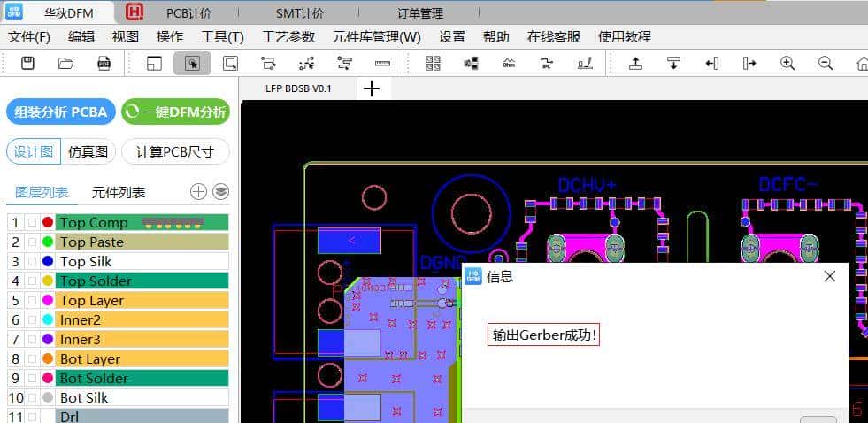Toggle the Top Solder layer checkbox
The width and height of the screenshot is (868, 423).
click(32, 281)
